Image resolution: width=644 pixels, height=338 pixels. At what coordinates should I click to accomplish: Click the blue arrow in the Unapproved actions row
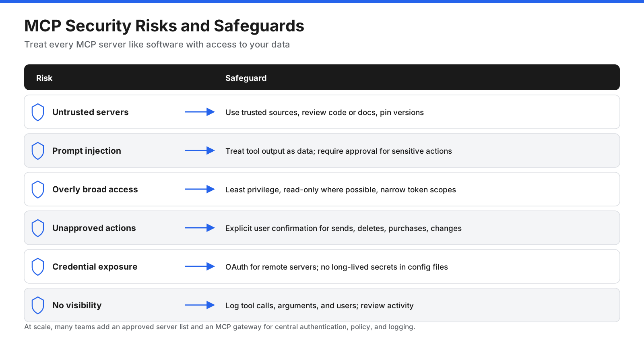(200, 228)
